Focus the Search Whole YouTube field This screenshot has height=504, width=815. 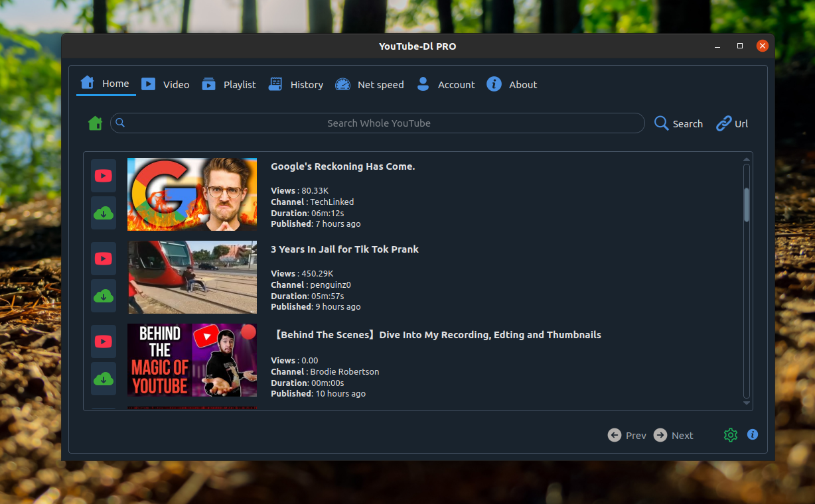pyautogui.click(x=378, y=123)
